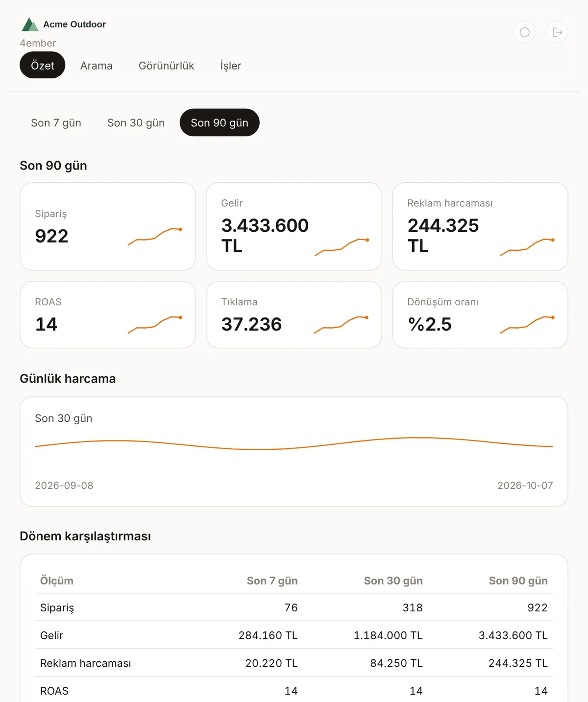
Task: Go to the İşler tab
Action: pos(231,66)
